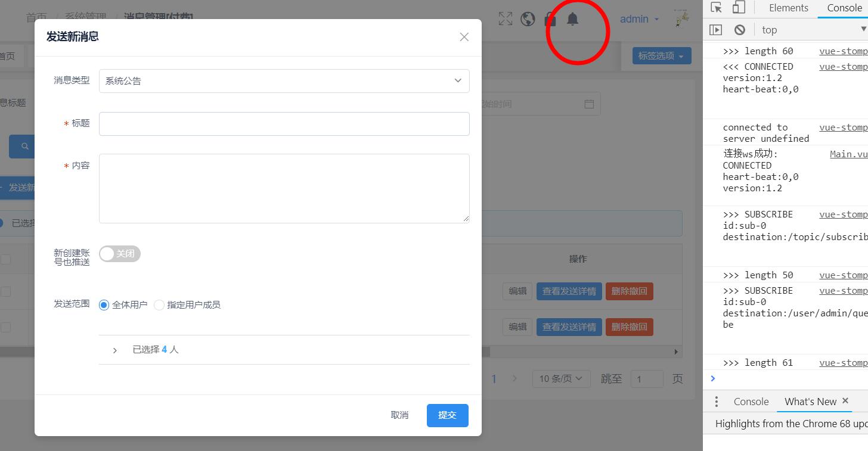Select the DevTools inspect element icon

point(717,8)
